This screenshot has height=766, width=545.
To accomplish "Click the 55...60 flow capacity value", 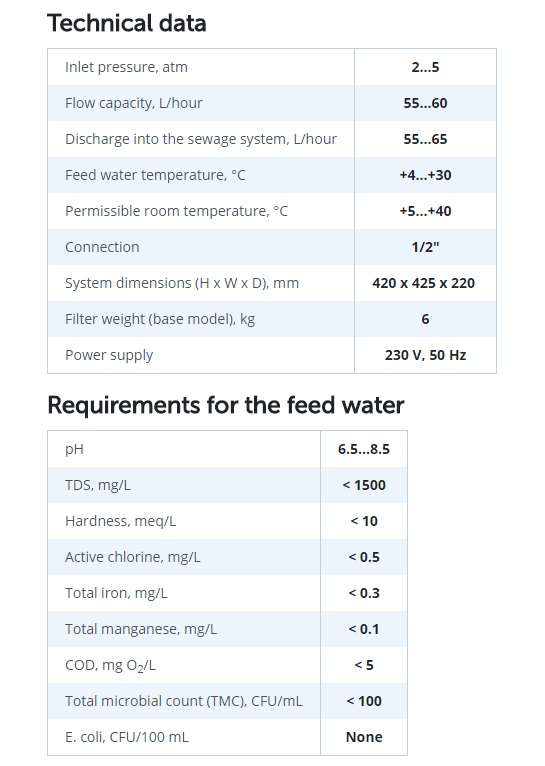I will [425, 103].
